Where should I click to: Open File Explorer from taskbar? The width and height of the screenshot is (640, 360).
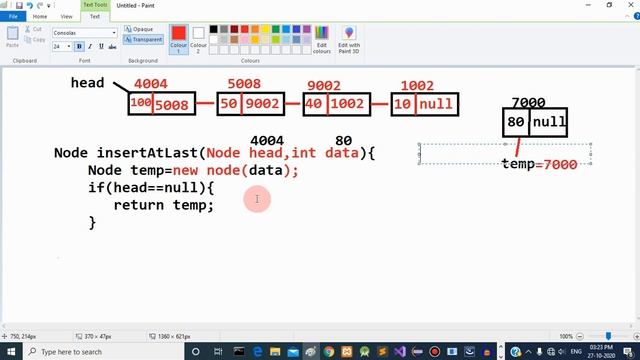click(275, 351)
